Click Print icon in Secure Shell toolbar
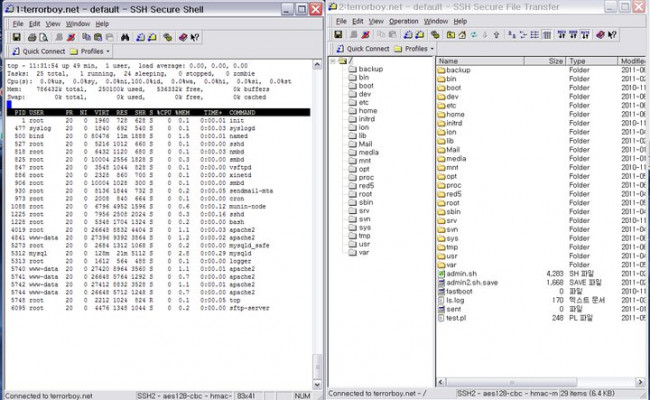The width and height of the screenshot is (650, 400). tap(32, 36)
